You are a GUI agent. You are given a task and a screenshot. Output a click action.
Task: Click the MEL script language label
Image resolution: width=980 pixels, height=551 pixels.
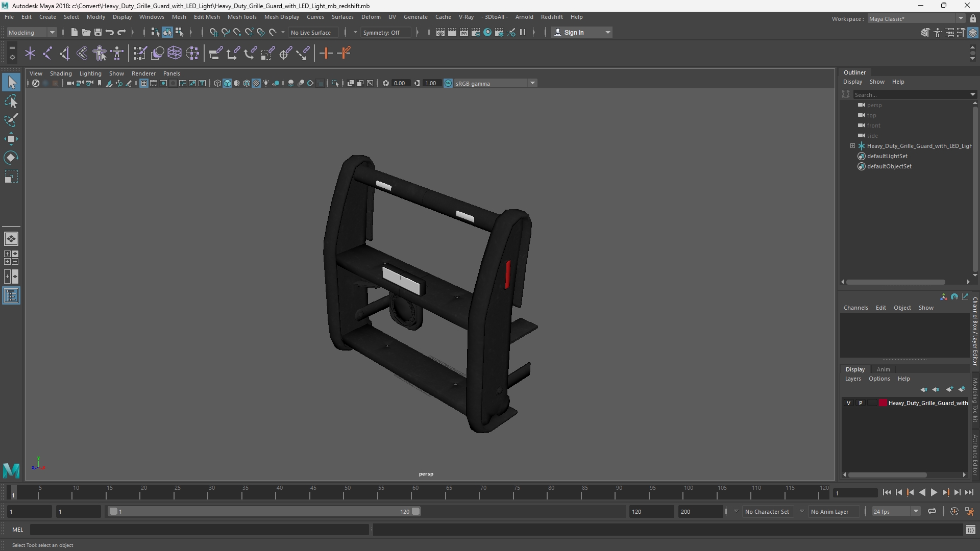point(18,530)
